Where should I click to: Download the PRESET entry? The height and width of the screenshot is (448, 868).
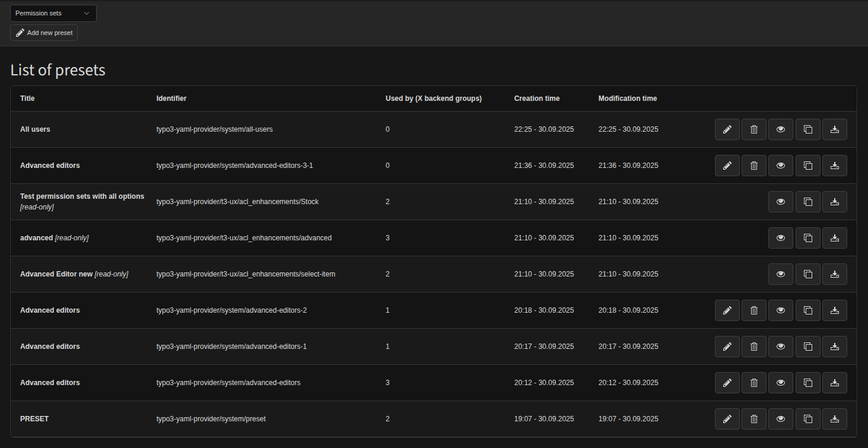[834, 419]
